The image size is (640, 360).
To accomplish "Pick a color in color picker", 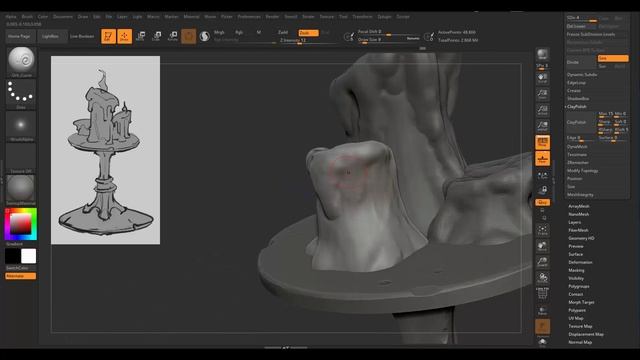I will click(20, 224).
